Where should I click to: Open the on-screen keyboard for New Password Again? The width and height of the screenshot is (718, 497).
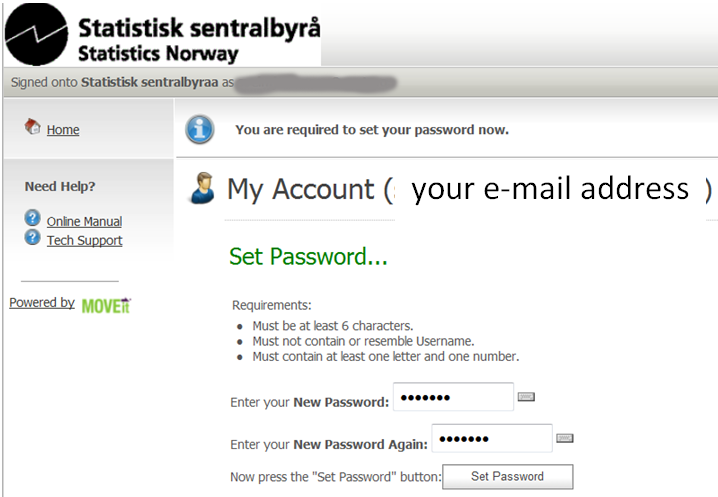point(565,438)
